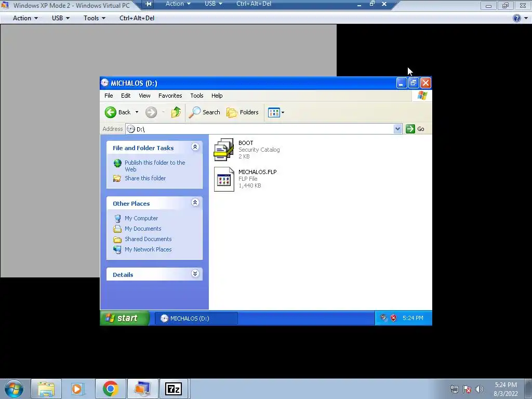Click the Show desktop strip on host taskbar

(x=528, y=389)
